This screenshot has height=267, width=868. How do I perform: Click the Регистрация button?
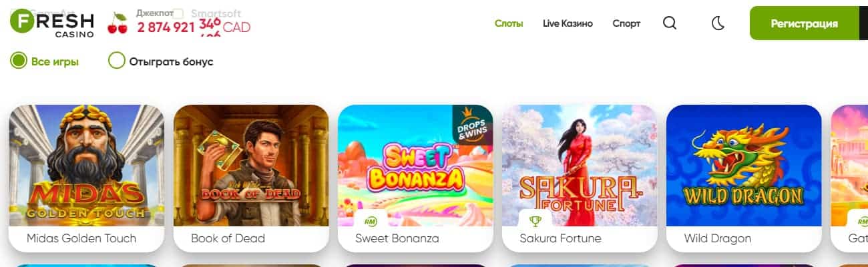pos(804,23)
